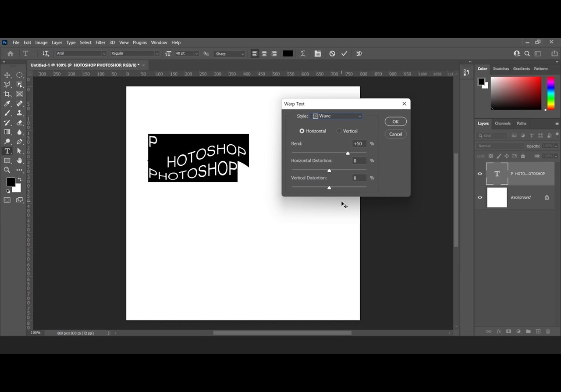Select the History Brush tool
The height and width of the screenshot is (392, 561).
pos(7,123)
